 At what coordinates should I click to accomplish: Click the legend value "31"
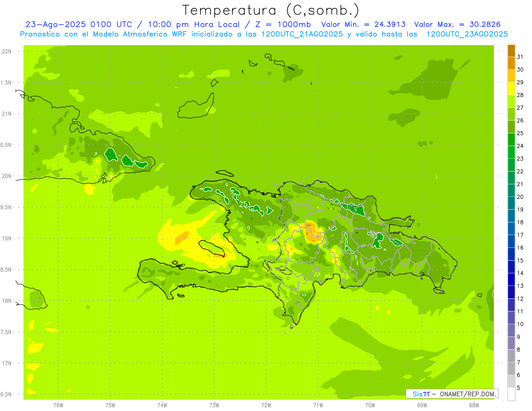coord(520,57)
